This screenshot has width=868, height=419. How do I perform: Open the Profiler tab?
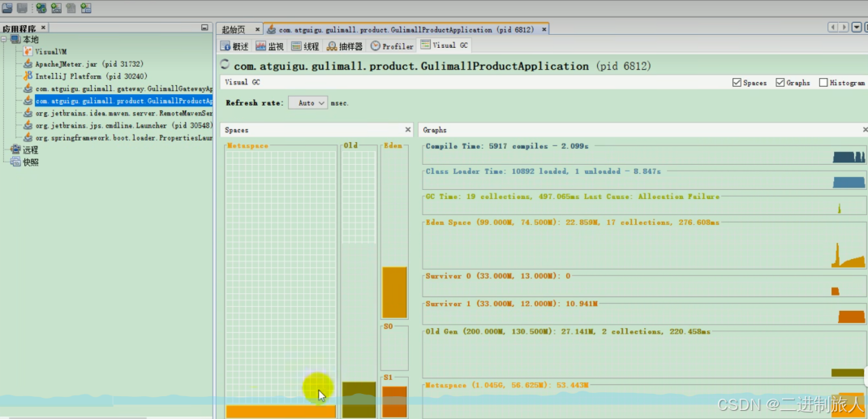coord(393,46)
